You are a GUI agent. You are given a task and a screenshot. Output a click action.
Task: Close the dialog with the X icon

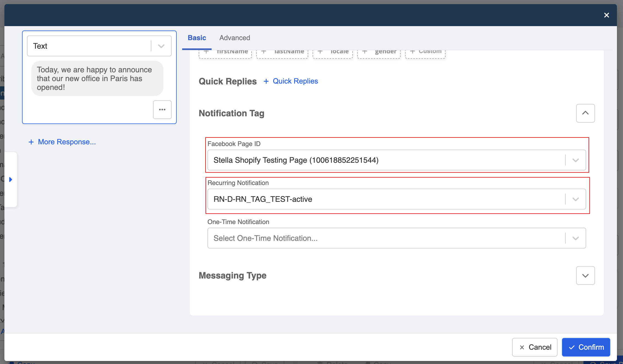(x=606, y=15)
